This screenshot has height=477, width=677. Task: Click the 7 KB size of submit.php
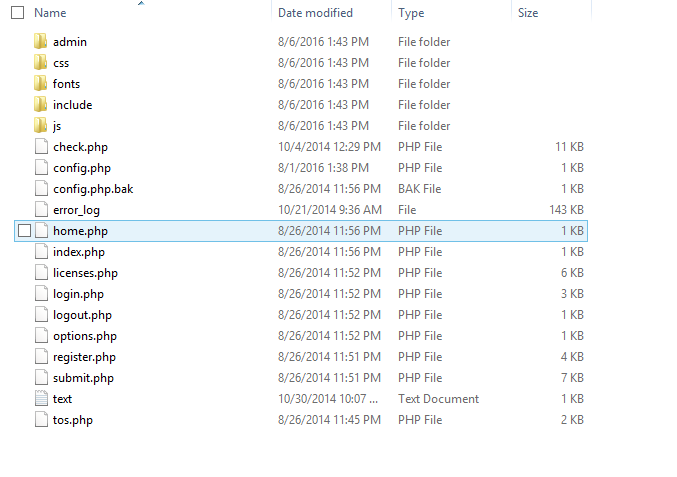pos(573,378)
